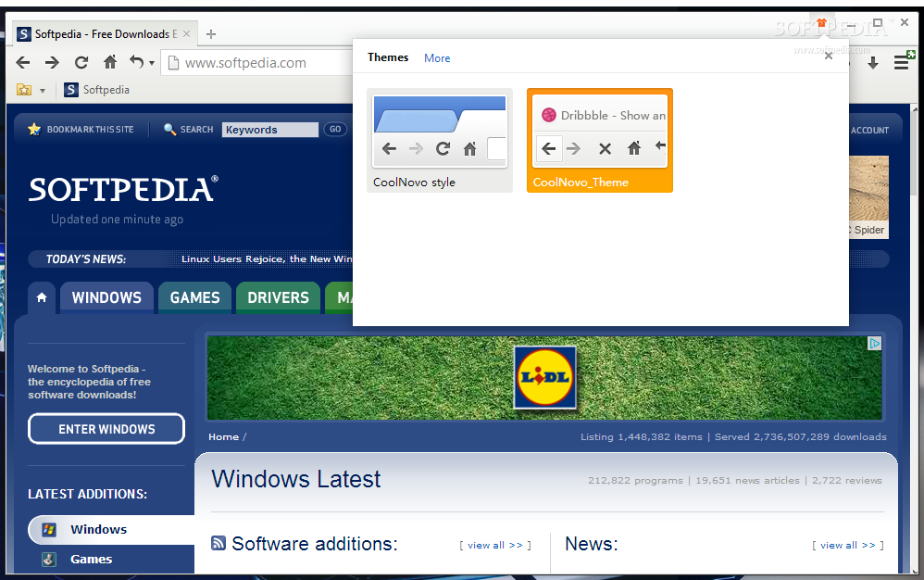Reload the page with the refresh icon
This screenshot has height=580, width=924.
(81, 62)
